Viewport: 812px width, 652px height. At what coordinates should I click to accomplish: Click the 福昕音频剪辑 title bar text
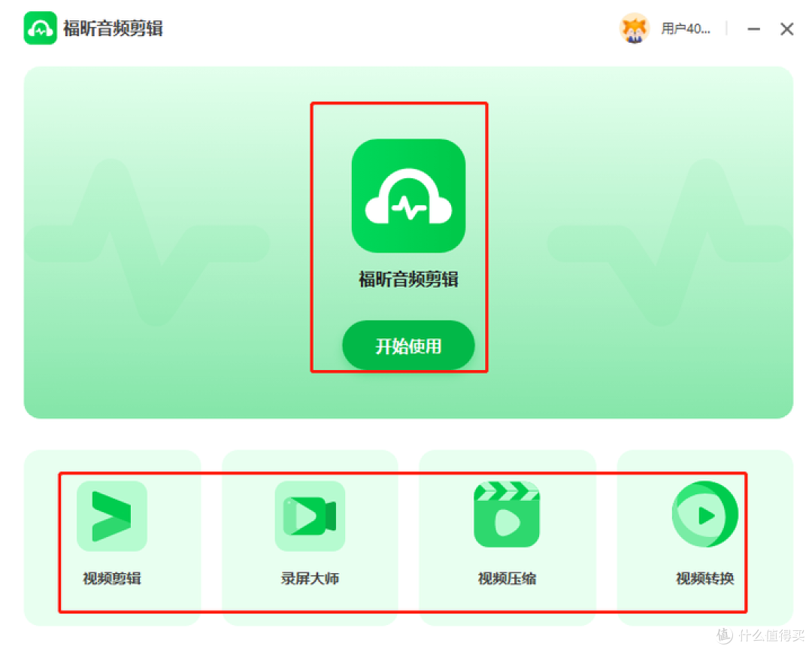pyautogui.click(x=113, y=29)
